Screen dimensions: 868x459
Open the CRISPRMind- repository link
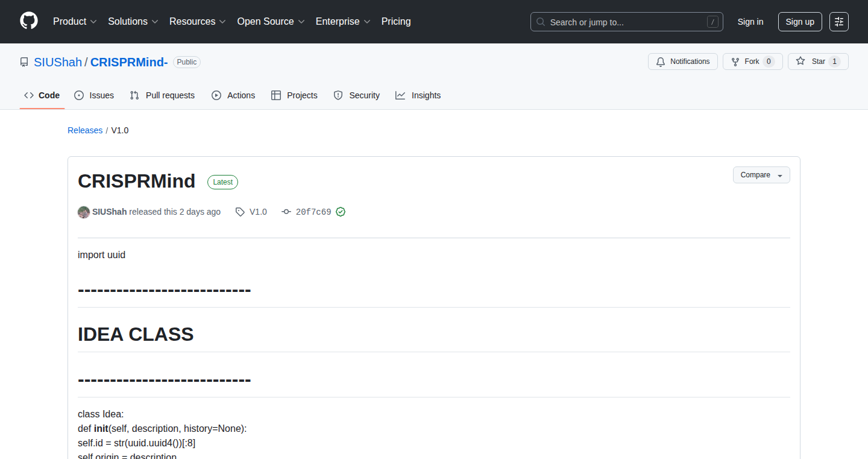pyautogui.click(x=129, y=62)
